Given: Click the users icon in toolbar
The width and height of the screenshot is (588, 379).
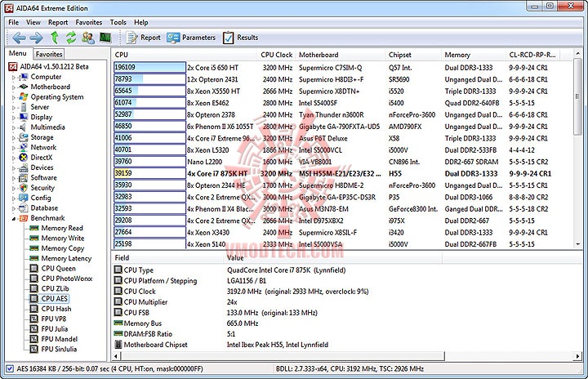Looking at the screenshot, I should [x=88, y=38].
